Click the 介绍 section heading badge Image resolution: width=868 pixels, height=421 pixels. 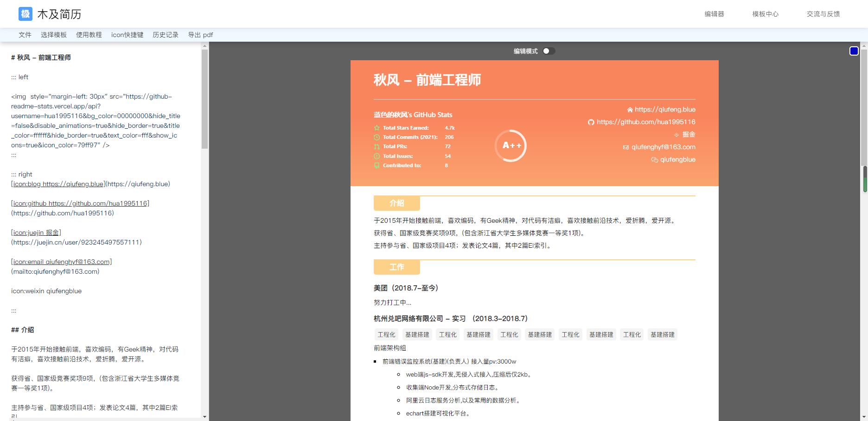[x=397, y=203]
